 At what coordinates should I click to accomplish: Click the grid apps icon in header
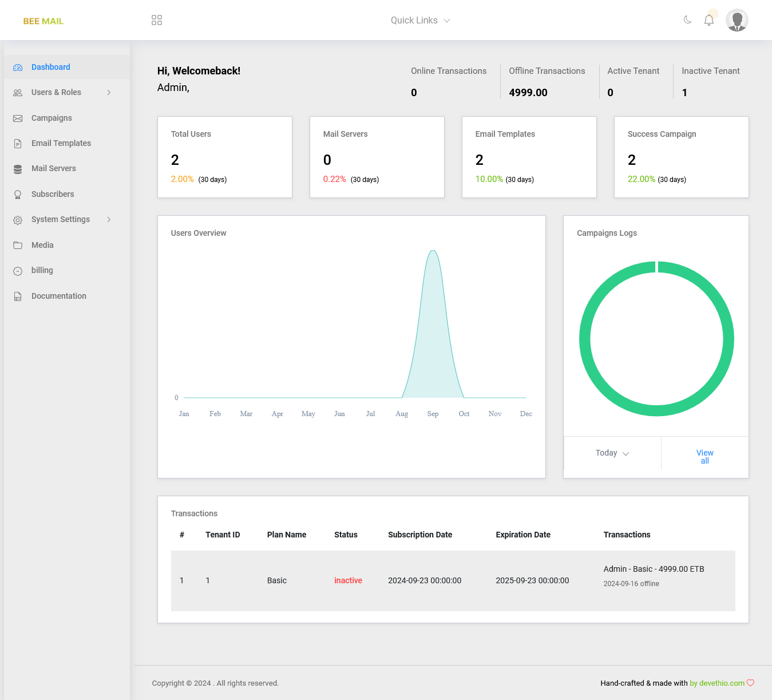coord(157,20)
